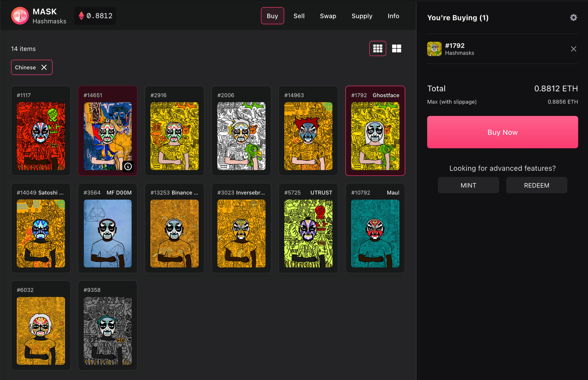Remove #1792 from the buying cart
Image resolution: width=588 pixels, height=380 pixels.
[x=573, y=49]
